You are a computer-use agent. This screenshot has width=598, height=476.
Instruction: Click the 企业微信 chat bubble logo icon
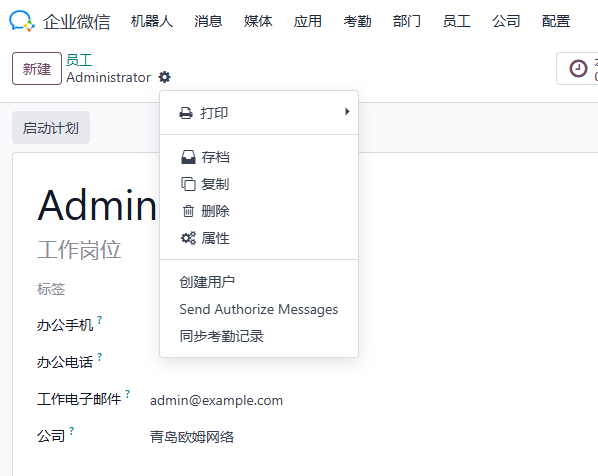click(x=22, y=21)
